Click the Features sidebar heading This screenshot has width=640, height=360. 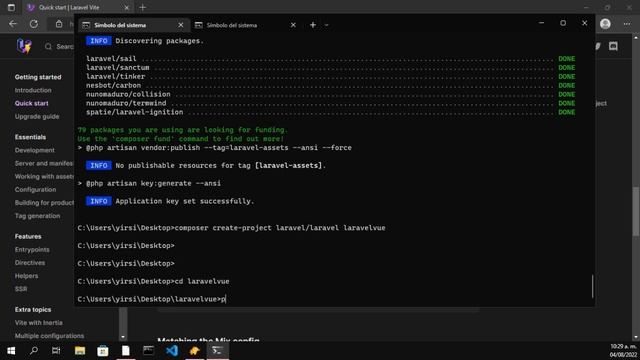pos(28,236)
